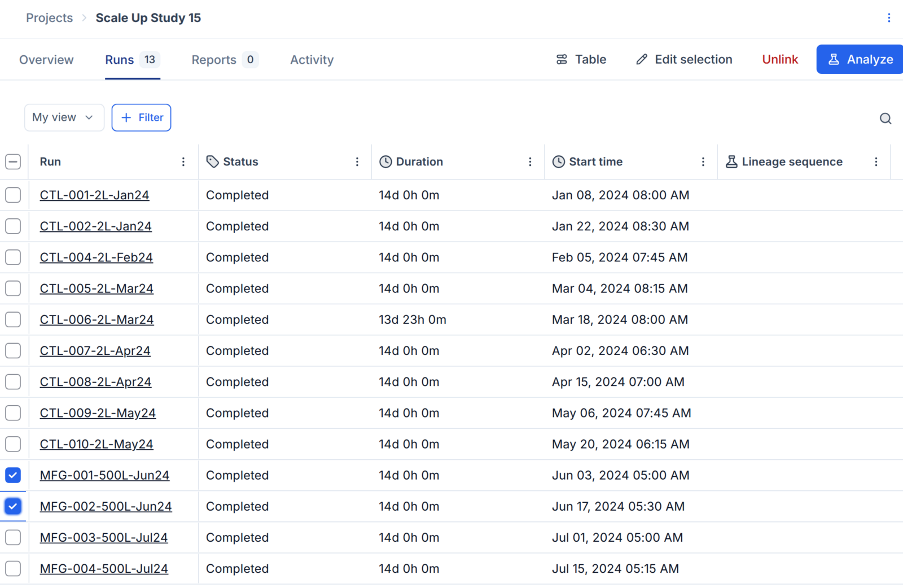Open the CTL-007-2L-Apr24 run link

coord(95,351)
